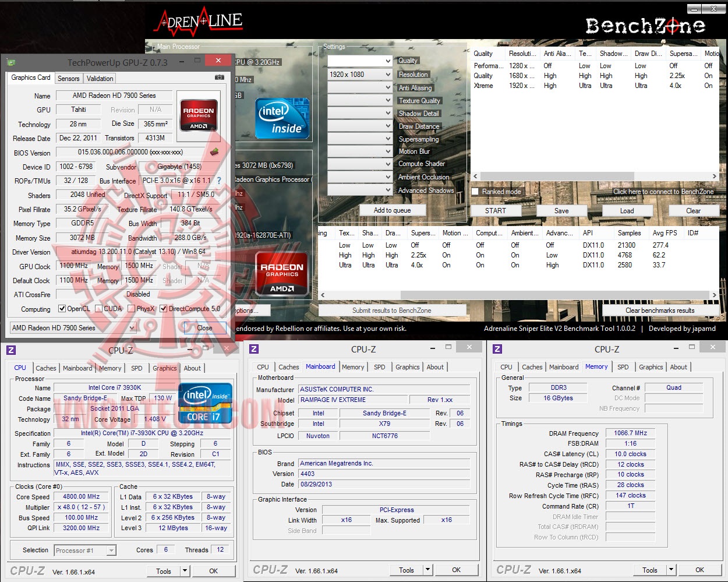Click the Avg FPS column header
Screen dimensions: 728x582
pos(665,233)
